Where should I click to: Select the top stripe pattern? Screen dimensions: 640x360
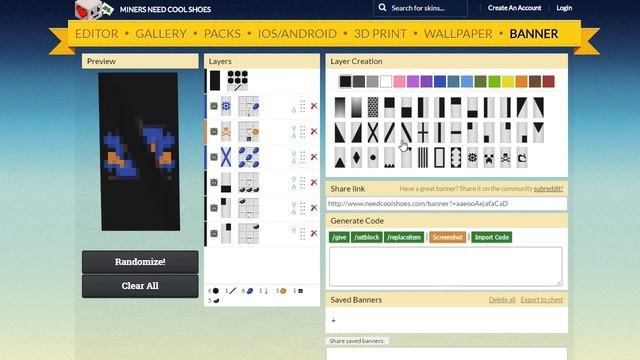point(456,107)
